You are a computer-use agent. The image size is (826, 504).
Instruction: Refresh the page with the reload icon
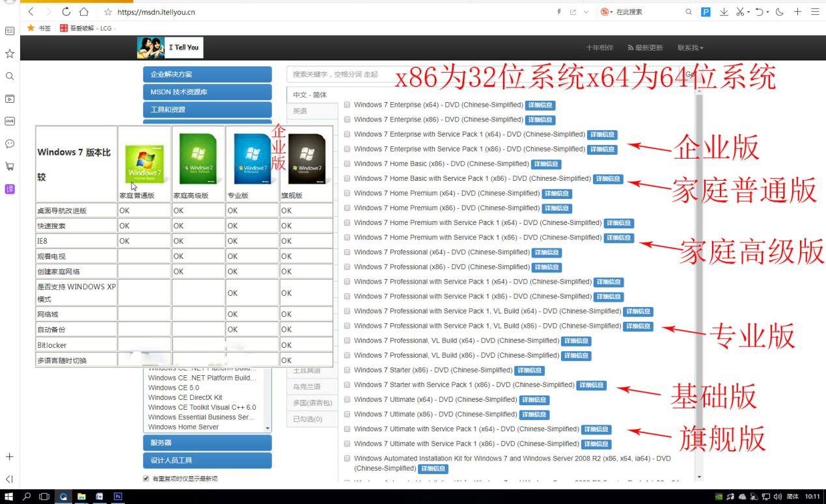click(67, 11)
